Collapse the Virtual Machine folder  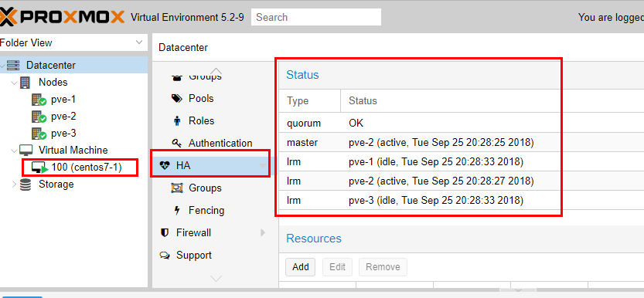coord(15,151)
